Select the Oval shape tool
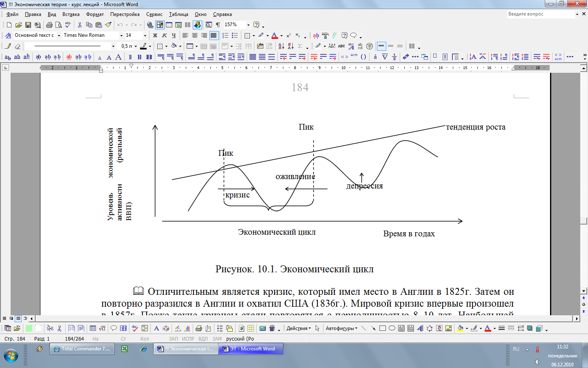 392,328
